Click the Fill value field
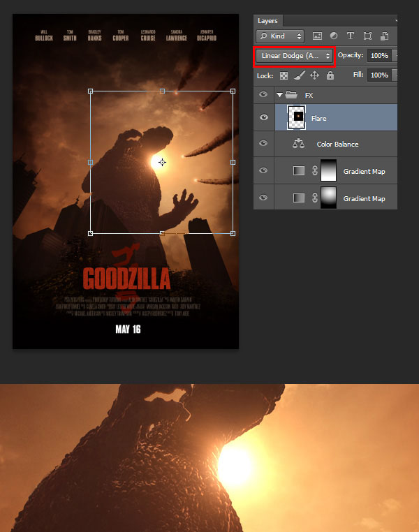 point(379,75)
